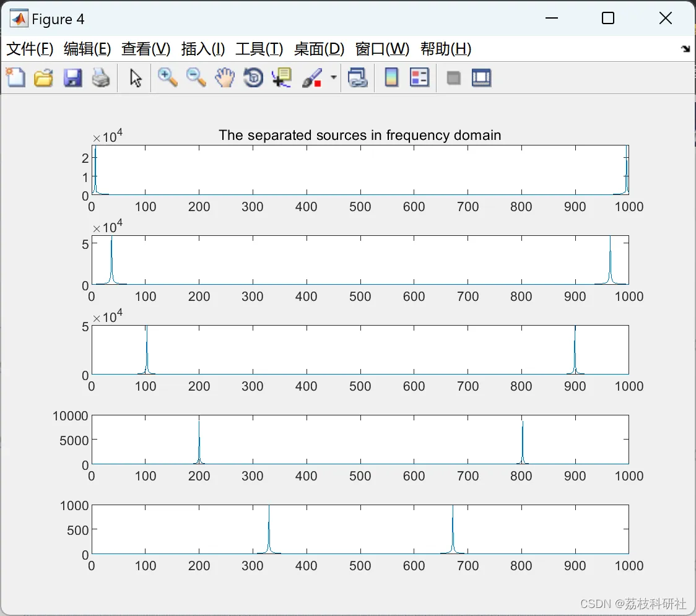This screenshot has width=696, height=616.
Task: Dock the figure using the corner arrow
Action: tap(686, 49)
